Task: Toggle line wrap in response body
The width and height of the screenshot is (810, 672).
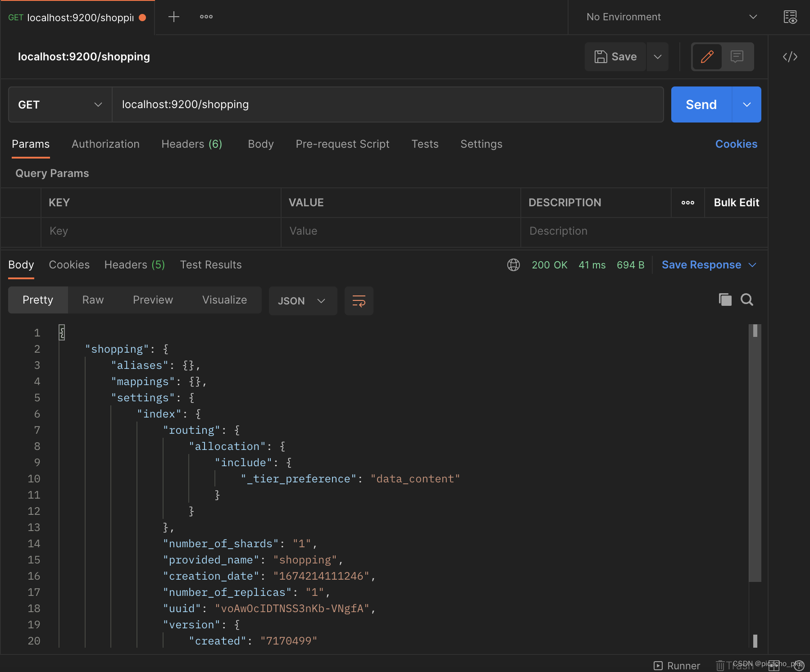Action: (x=359, y=301)
